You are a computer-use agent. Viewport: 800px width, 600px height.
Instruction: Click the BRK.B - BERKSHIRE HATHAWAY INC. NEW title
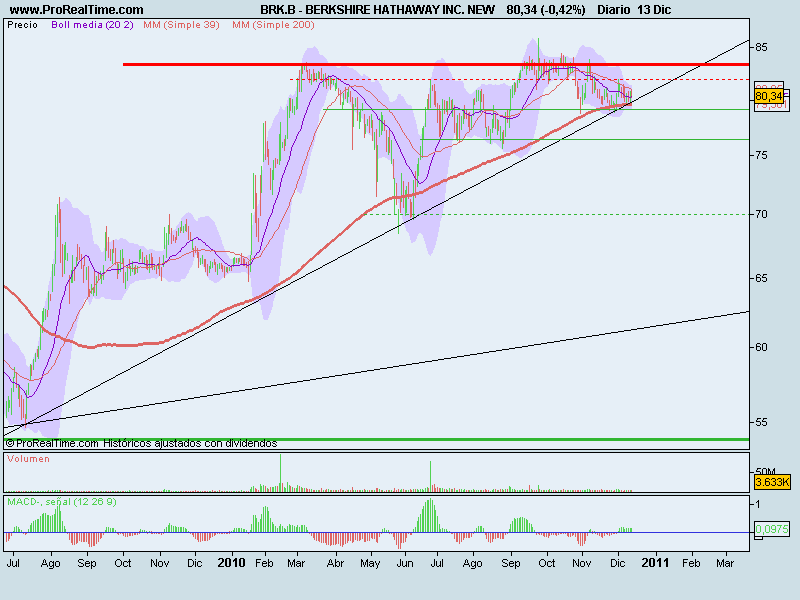tap(378, 10)
